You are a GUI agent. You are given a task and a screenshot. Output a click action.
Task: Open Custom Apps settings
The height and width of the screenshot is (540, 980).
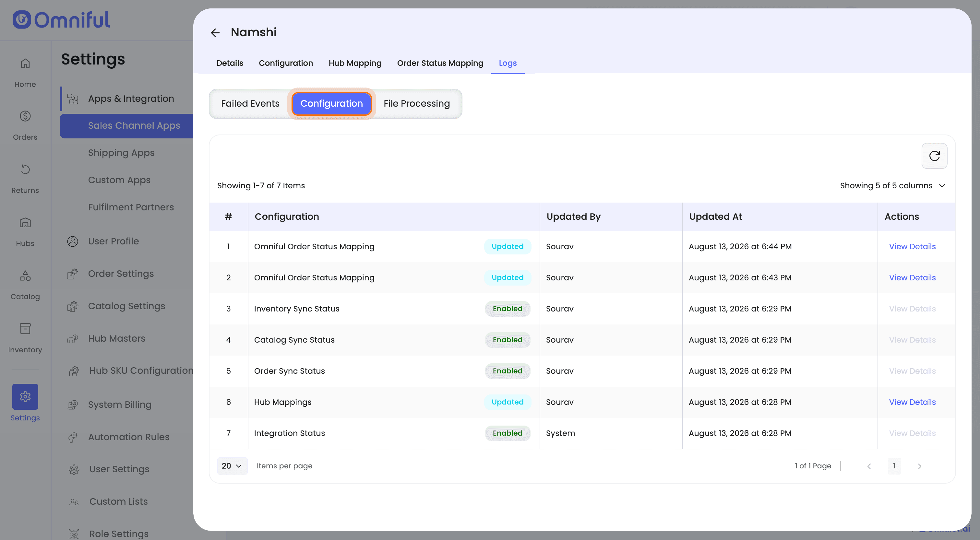tap(119, 180)
